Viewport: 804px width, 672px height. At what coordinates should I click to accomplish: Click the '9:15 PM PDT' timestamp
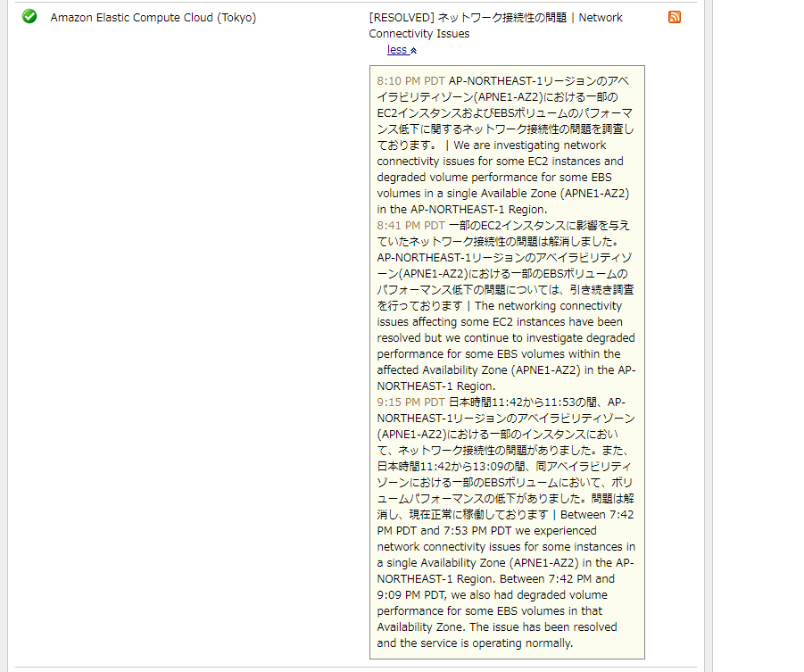click(410, 402)
